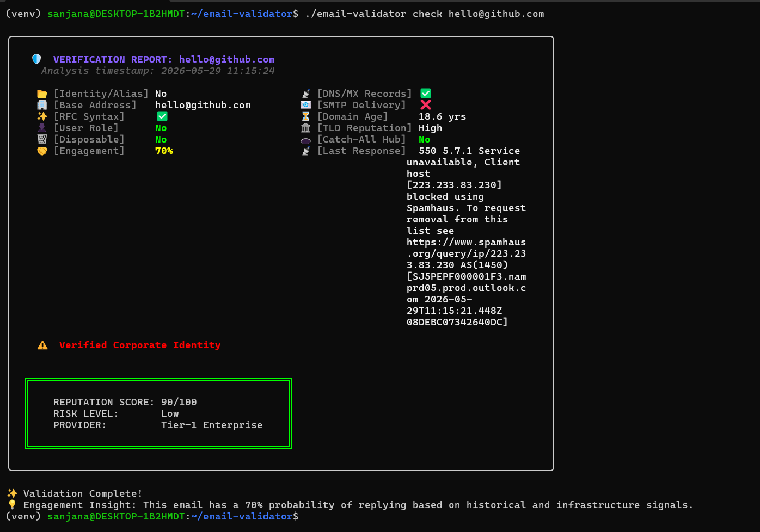Click the green checkmark in the DNS/MX Records row
Image resolution: width=760 pixels, height=532 pixels.
426,94
